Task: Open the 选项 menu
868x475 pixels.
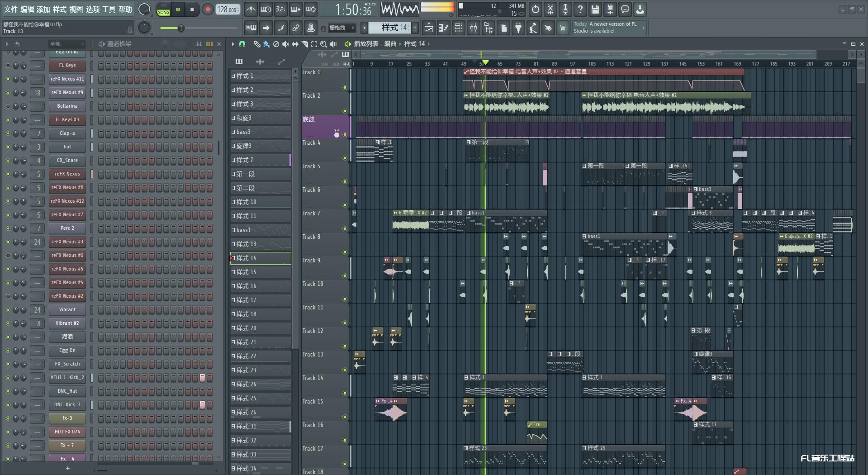Action: (93, 9)
